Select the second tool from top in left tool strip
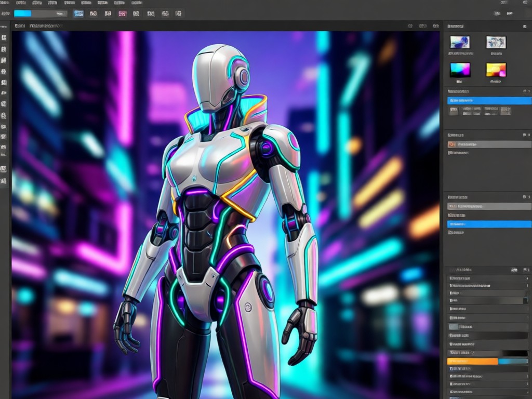 tap(4, 49)
